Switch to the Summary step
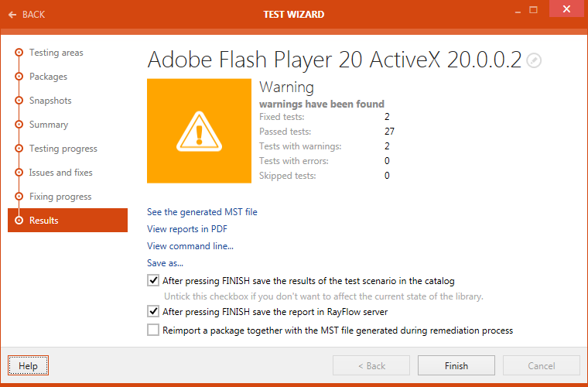588x387 pixels. pos(49,125)
